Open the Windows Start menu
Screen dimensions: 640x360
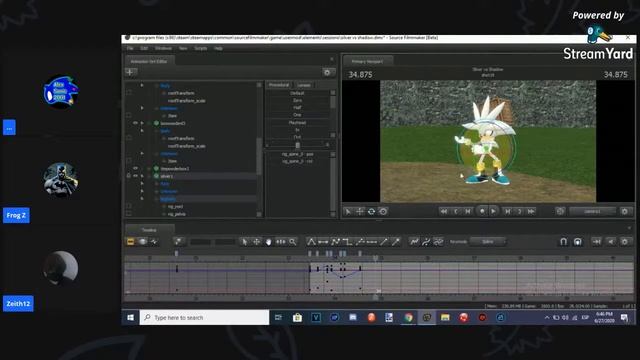click(x=131, y=318)
